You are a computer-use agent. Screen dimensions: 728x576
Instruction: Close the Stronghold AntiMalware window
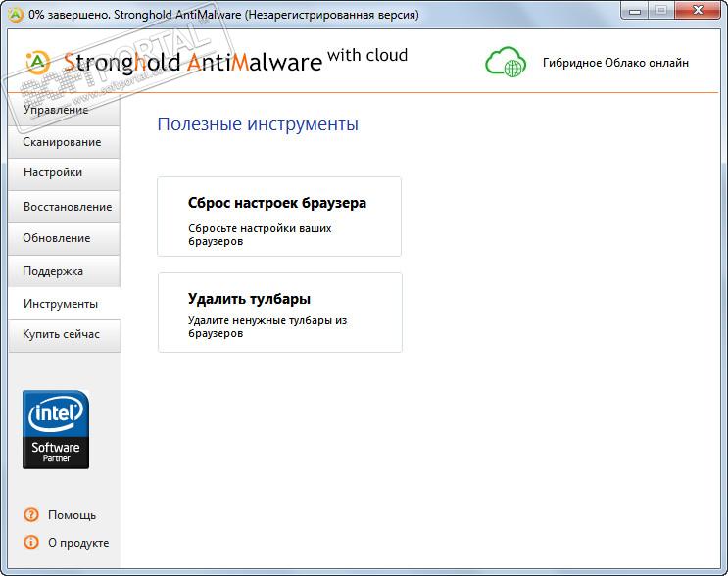[698, 10]
